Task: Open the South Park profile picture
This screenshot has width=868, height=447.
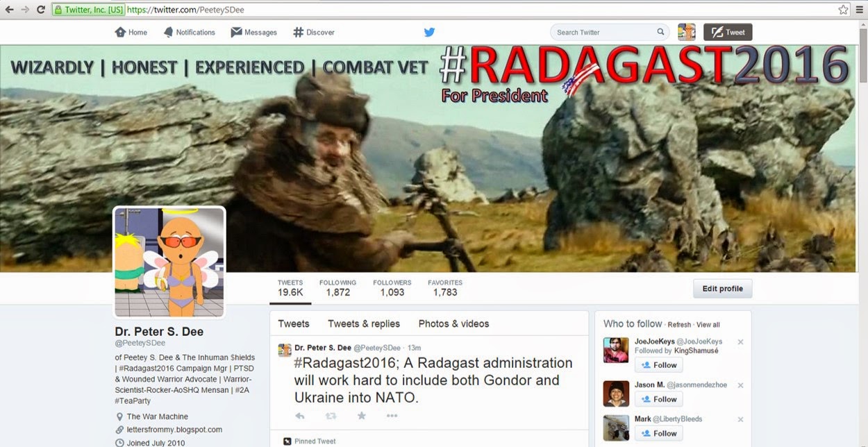Action: click(169, 262)
